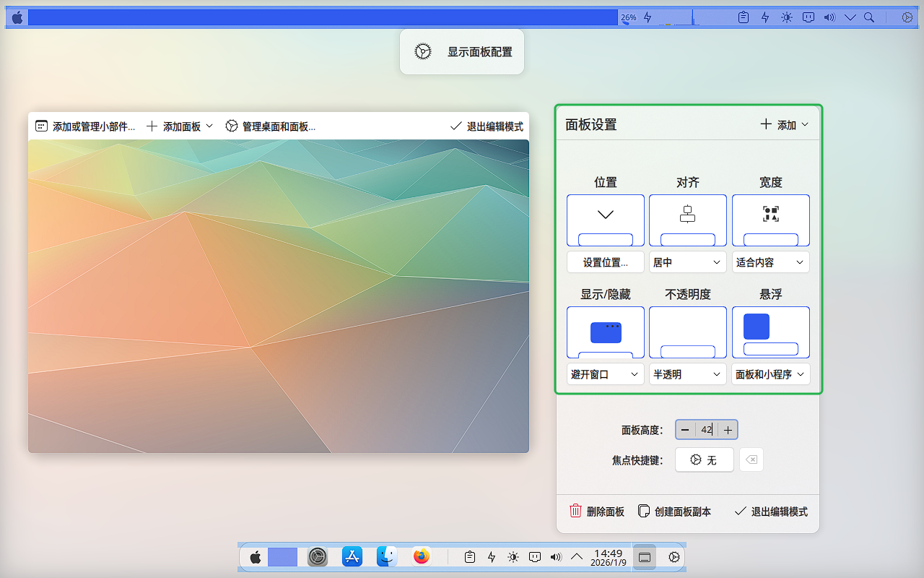Open System Settings gear icon in dock
The width and height of the screenshot is (924, 578).
click(318, 557)
